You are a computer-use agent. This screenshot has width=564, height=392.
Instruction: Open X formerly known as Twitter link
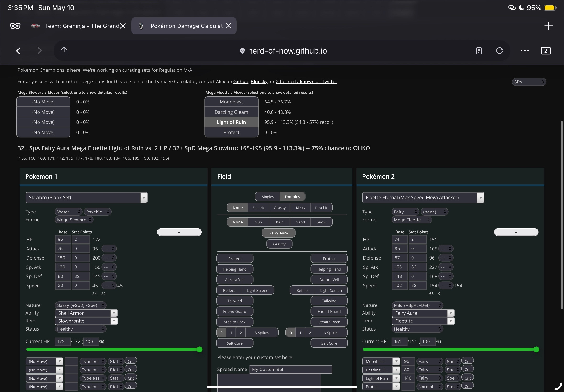tap(306, 82)
